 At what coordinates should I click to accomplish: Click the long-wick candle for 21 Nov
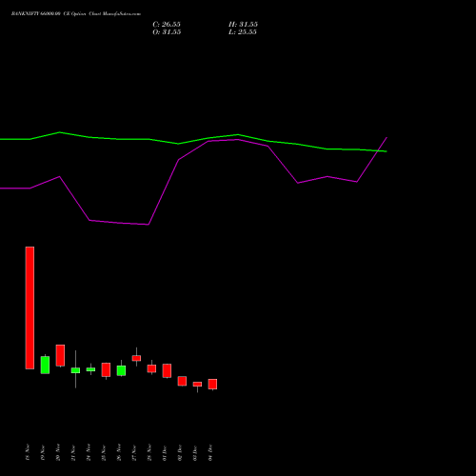pos(75,369)
